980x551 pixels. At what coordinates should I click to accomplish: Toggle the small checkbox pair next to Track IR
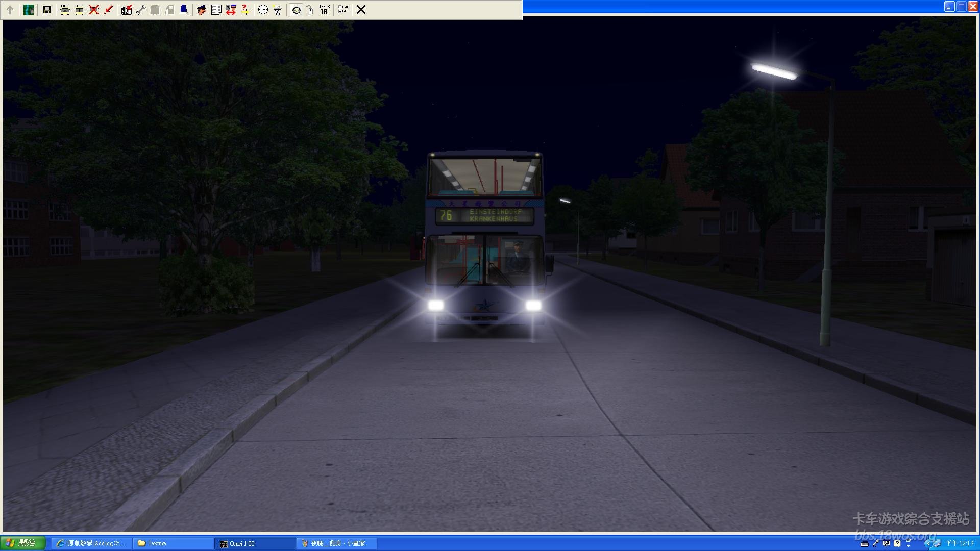343,10
